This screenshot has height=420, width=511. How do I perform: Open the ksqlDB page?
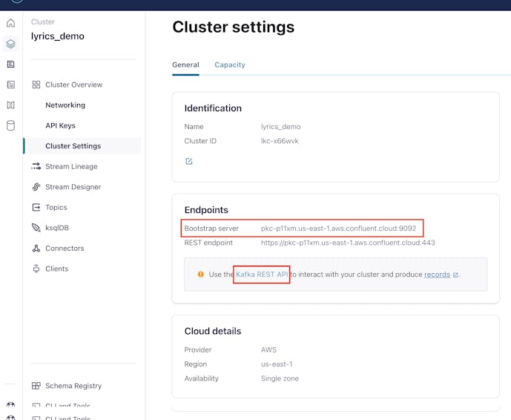(57, 228)
